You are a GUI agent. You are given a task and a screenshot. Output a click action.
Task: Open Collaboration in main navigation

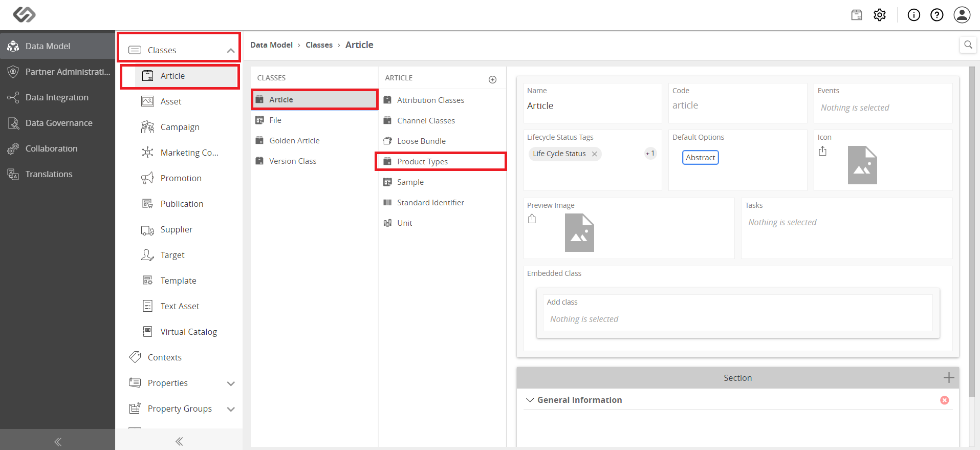pyautogui.click(x=57, y=148)
